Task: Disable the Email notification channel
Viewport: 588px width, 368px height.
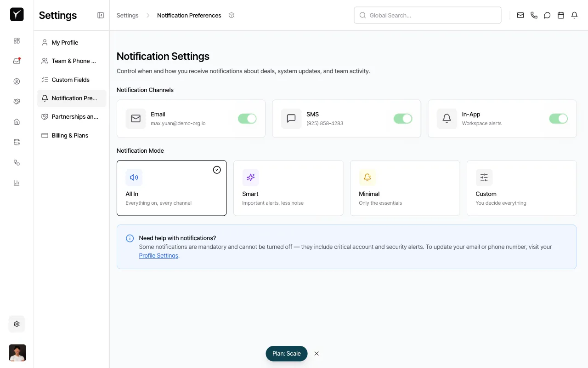Action: click(247, 118)
